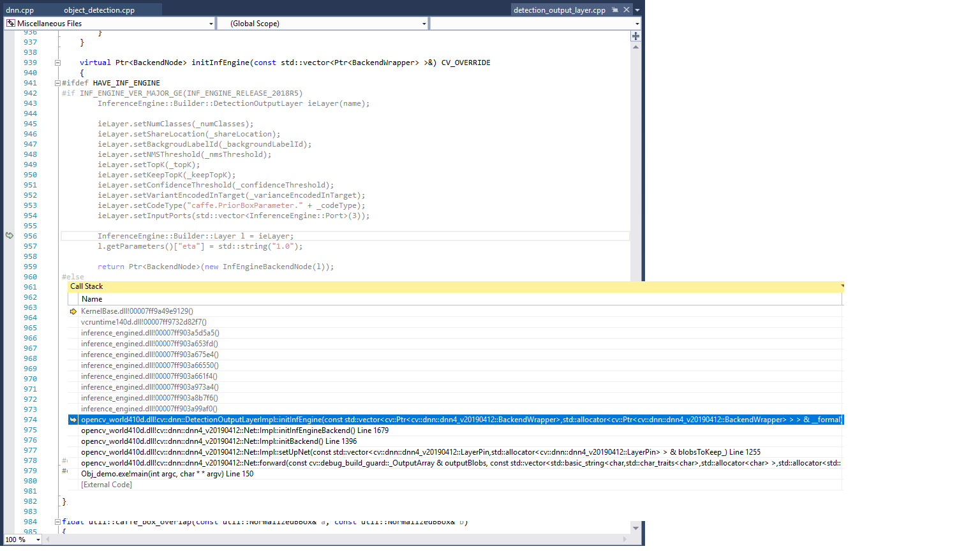Click the editor split-window icon
Viewport: 980px width, 551px height.
[635, 36]
